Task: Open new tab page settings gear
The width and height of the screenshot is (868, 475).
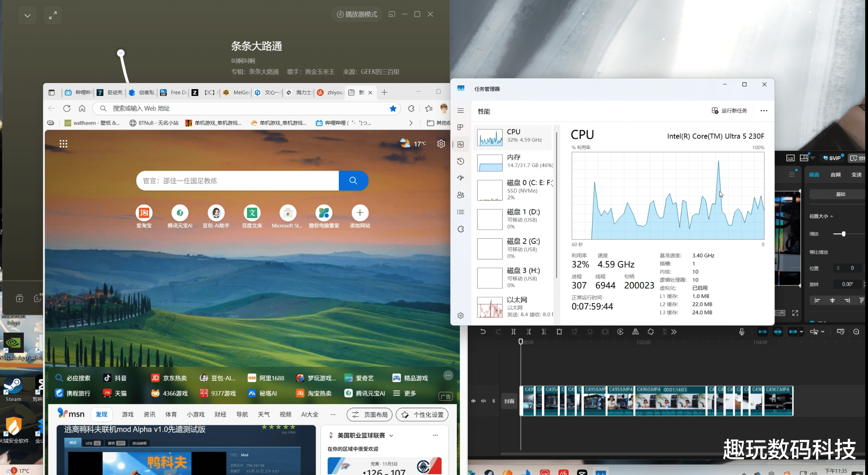Action: tap(441, 144)
